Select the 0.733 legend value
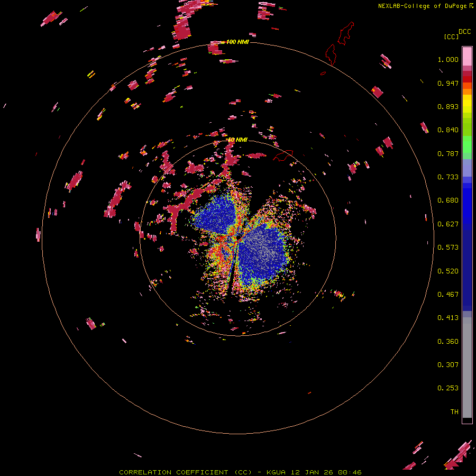Screen dimensions: 476x476 448,177
